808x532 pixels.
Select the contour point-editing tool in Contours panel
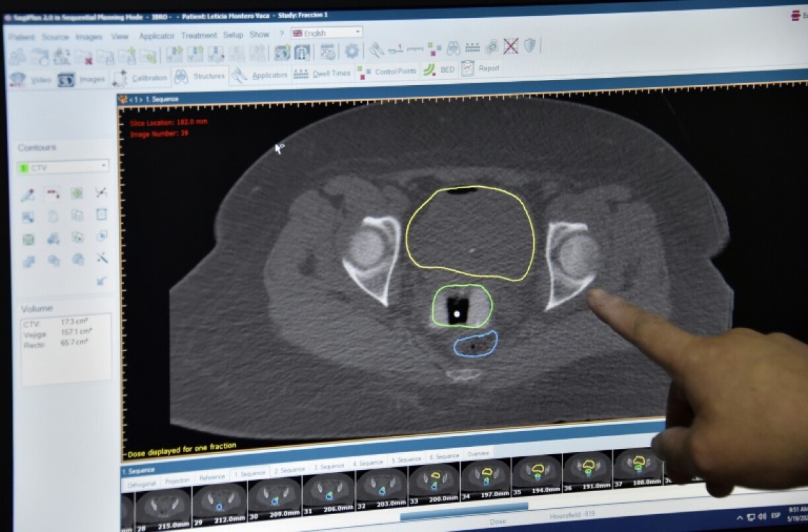point(53,193)
